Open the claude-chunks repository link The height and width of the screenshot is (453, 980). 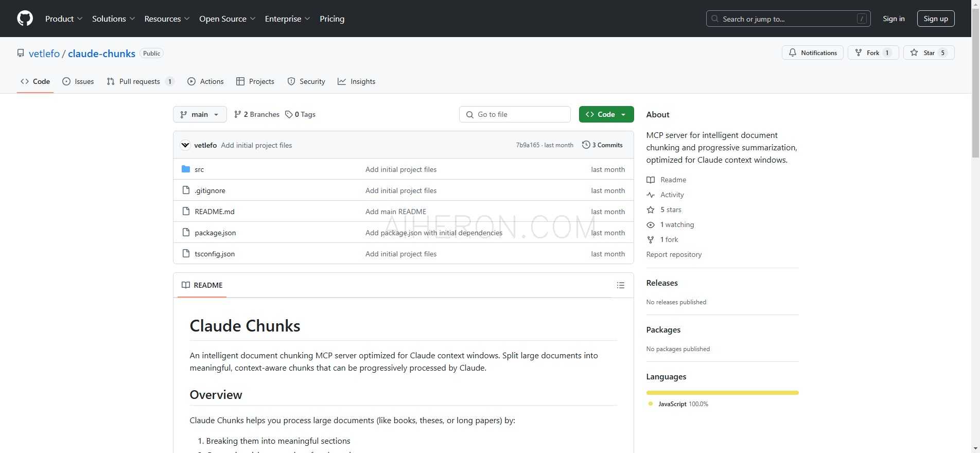[101, 54]
